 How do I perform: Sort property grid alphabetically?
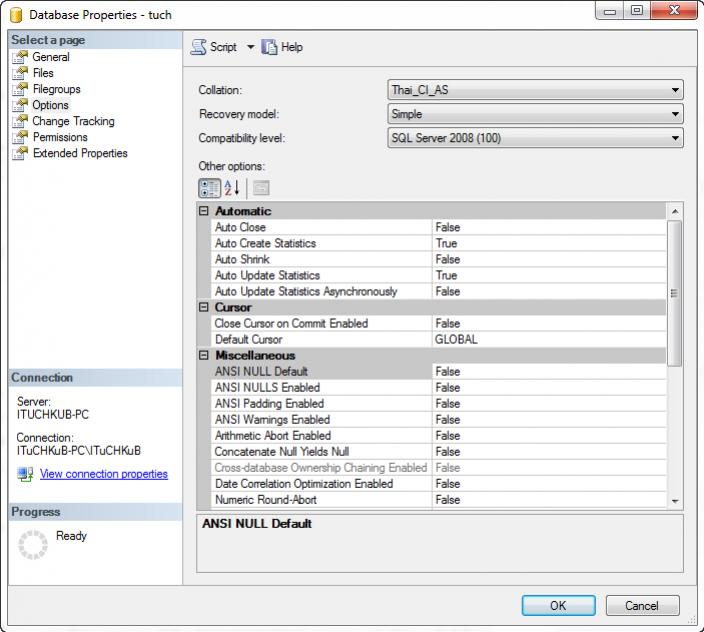click(x=232, y=188)
